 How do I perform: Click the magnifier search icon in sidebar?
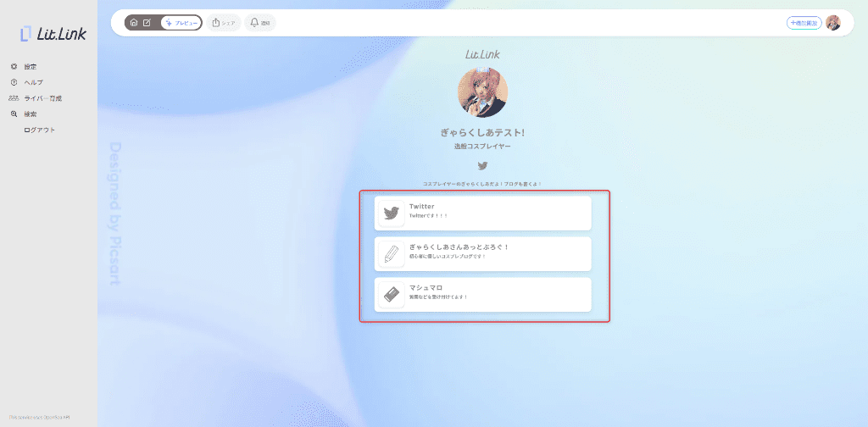pyautogui.click(x=14, y=114)
